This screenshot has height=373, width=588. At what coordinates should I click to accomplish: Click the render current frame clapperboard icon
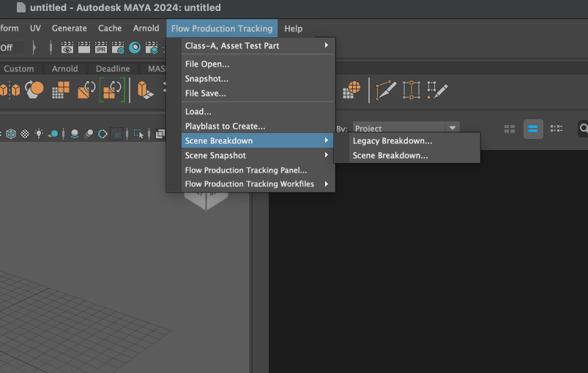[84, 48]
